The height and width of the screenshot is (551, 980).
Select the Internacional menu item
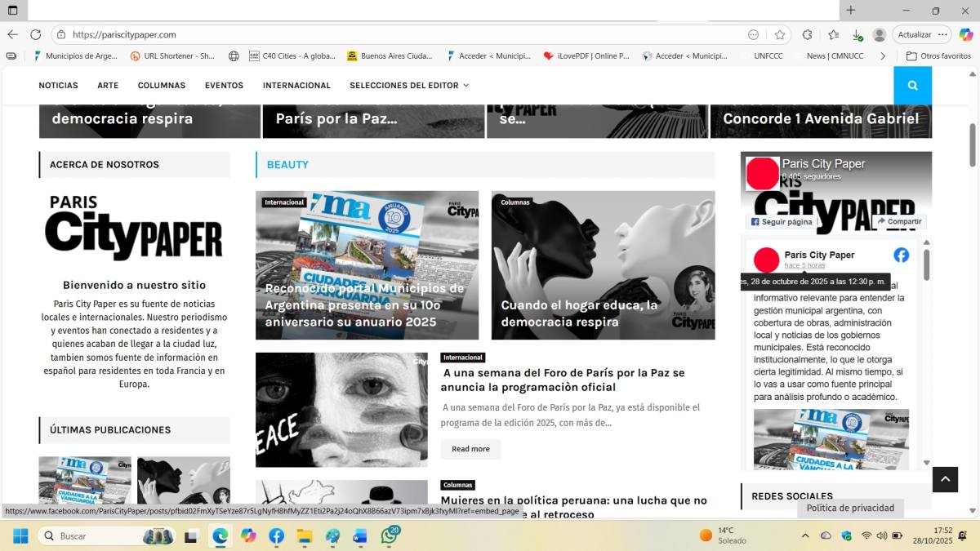tap(296, 86)
